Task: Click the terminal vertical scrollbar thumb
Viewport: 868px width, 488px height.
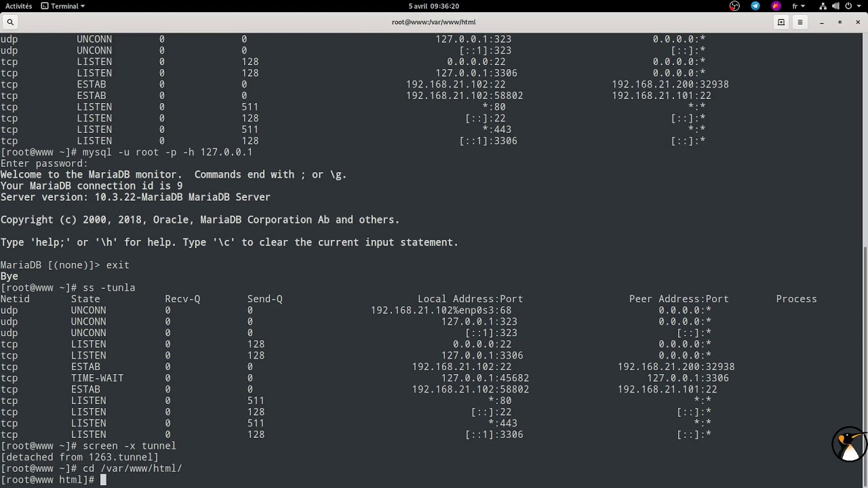Action: coord(865,367)
